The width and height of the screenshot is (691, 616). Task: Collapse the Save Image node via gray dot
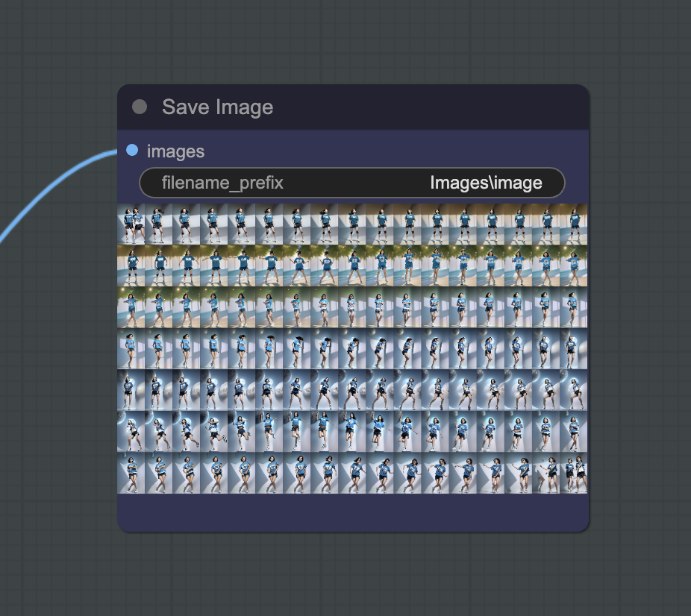[x=140, y=107]
